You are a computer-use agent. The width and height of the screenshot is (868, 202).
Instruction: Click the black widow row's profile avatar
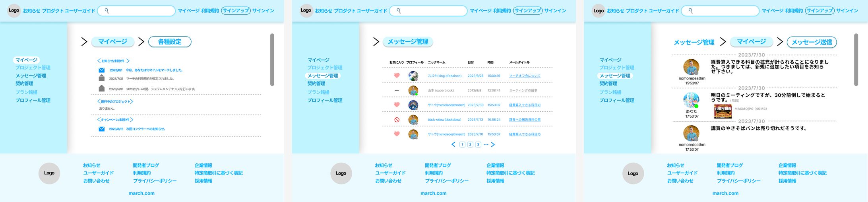pos(413,120)
